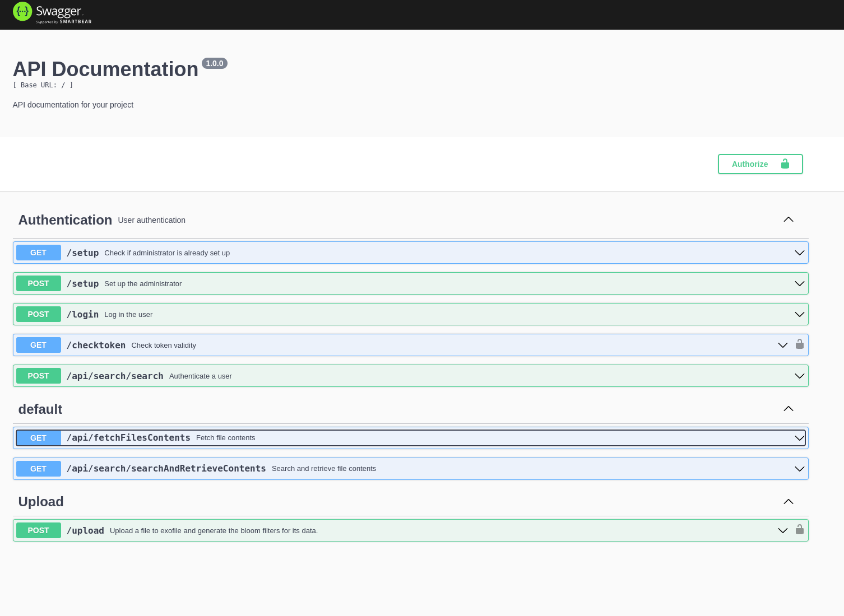Image resolution: width=844 pixels, height=616 pixels.
Task: Click the Authorize button
Action: coord(760,164)
